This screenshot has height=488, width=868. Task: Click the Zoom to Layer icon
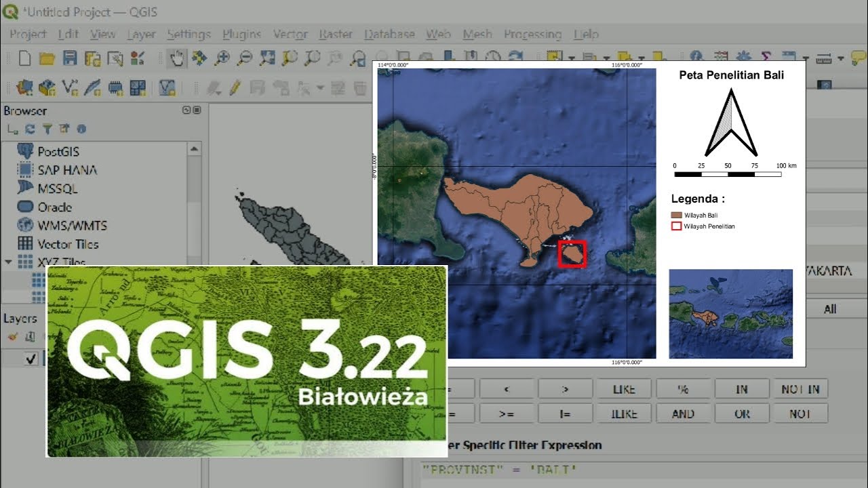(313, 58)
